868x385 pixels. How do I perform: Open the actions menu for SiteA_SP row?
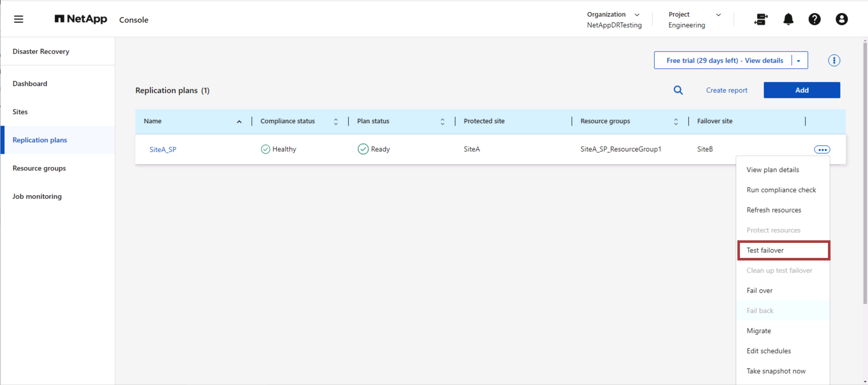pos(822,149)
